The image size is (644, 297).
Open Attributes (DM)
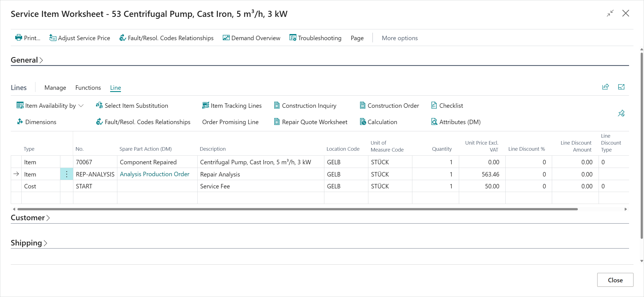coord(456,122)
